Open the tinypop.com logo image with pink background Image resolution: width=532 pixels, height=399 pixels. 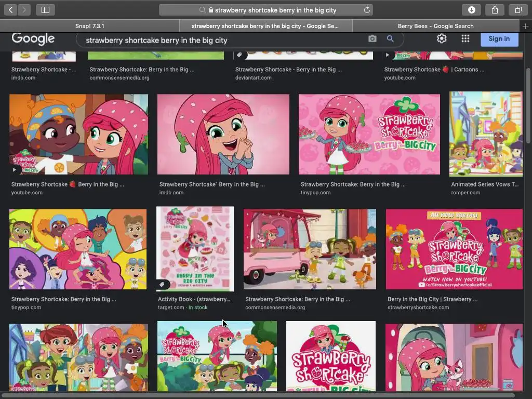(369, 135)
